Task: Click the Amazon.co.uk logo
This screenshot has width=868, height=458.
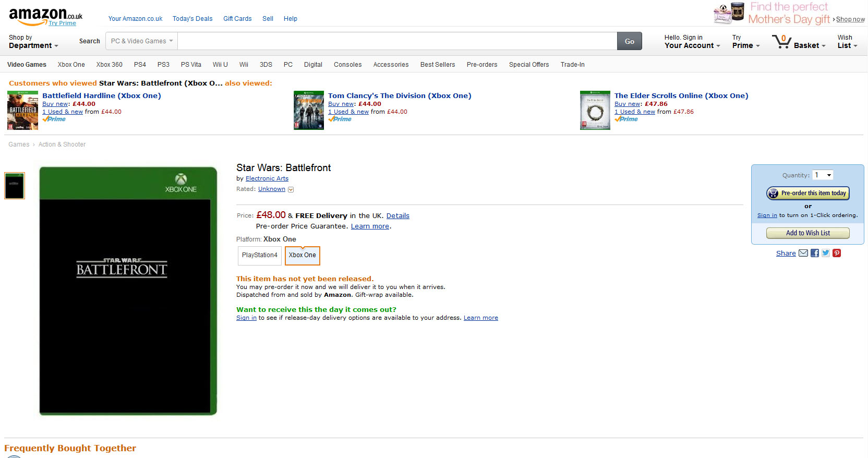Action: (x=45, y=16)
